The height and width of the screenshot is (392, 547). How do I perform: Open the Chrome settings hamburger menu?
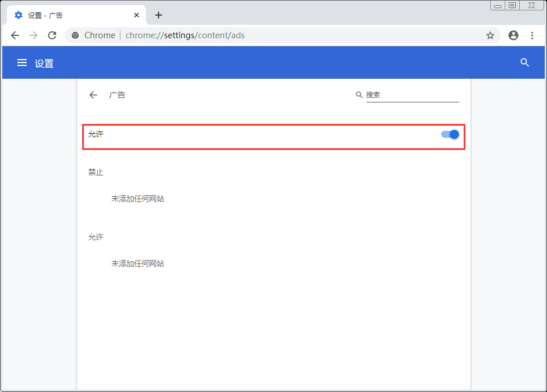(22, 63)
